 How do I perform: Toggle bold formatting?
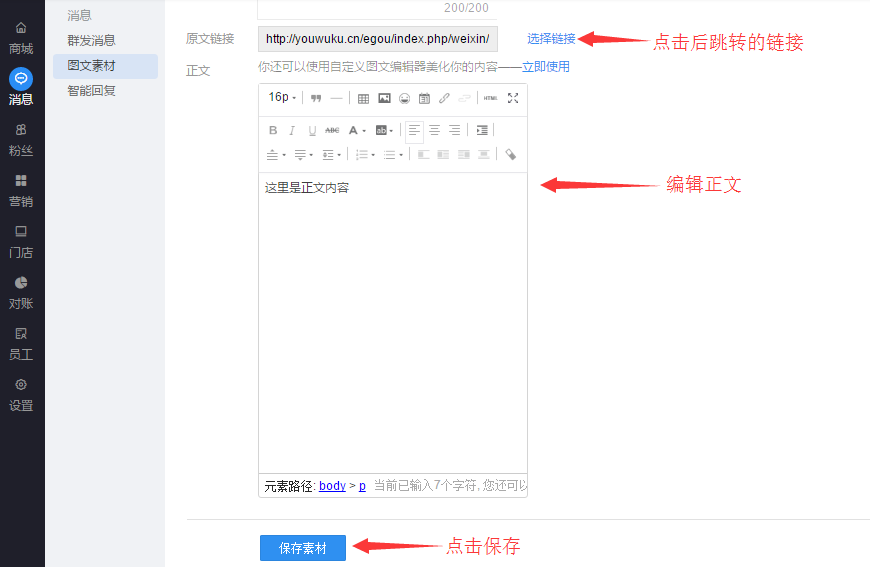(273, 130)
